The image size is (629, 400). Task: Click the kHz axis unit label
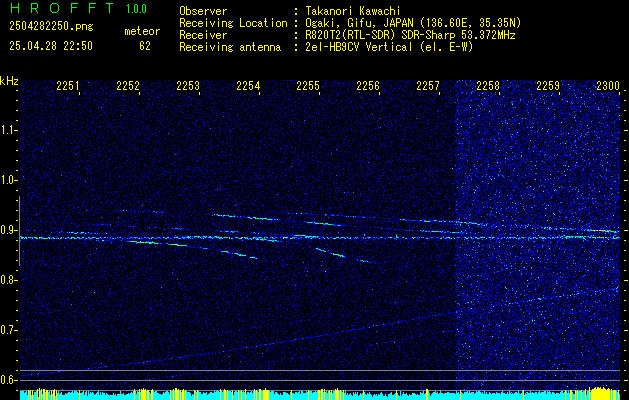[9, 81]
